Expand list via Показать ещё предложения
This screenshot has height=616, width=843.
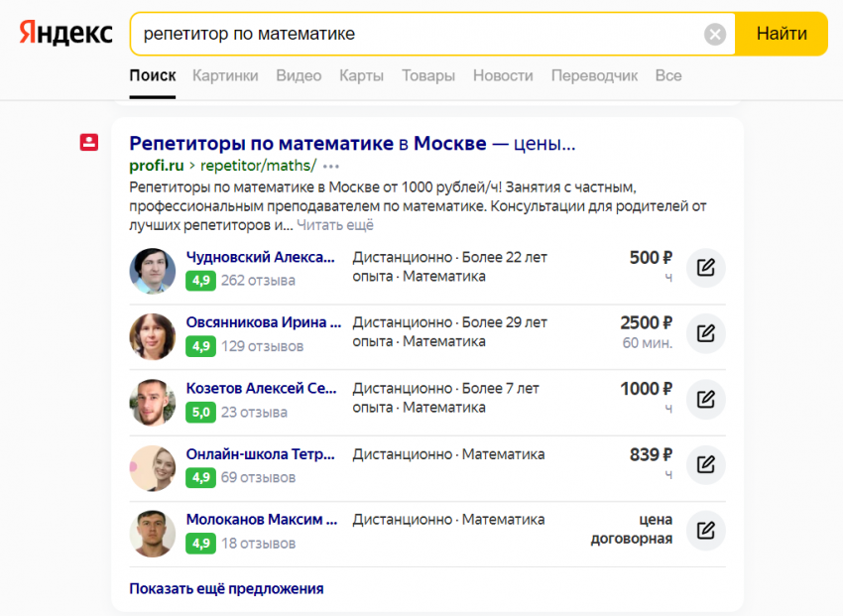point(226,588)
